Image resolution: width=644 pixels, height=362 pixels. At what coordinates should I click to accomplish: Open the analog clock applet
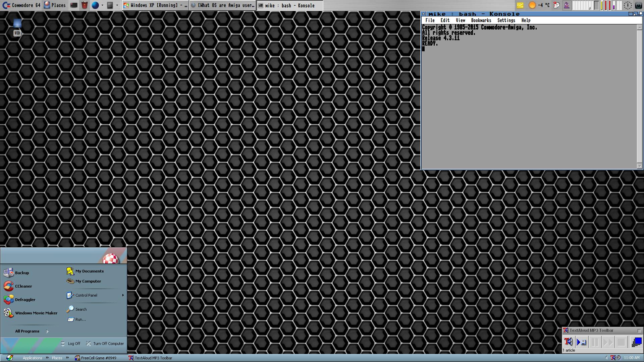628,5
